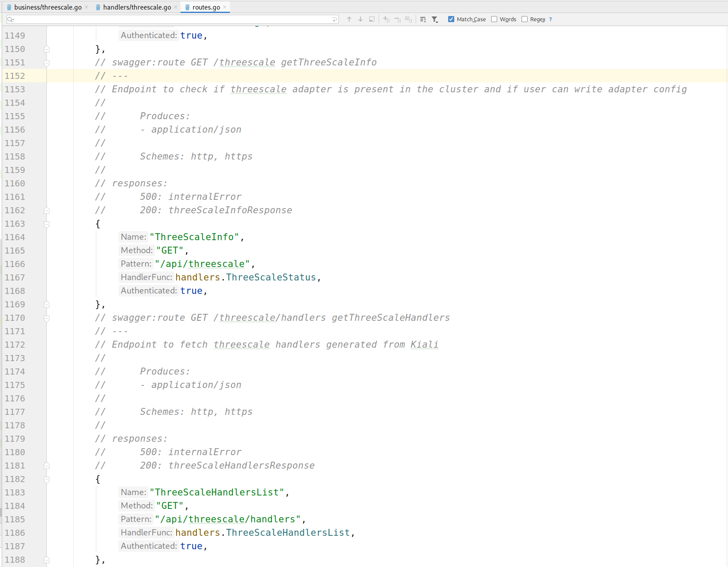This screenshot has height=567, width=728.
Task: Open search history magnifier dropdown
Action: 11,19
